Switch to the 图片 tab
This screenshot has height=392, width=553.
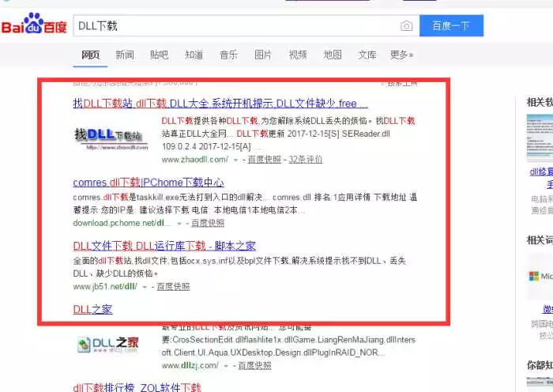[x=263, y=55]
